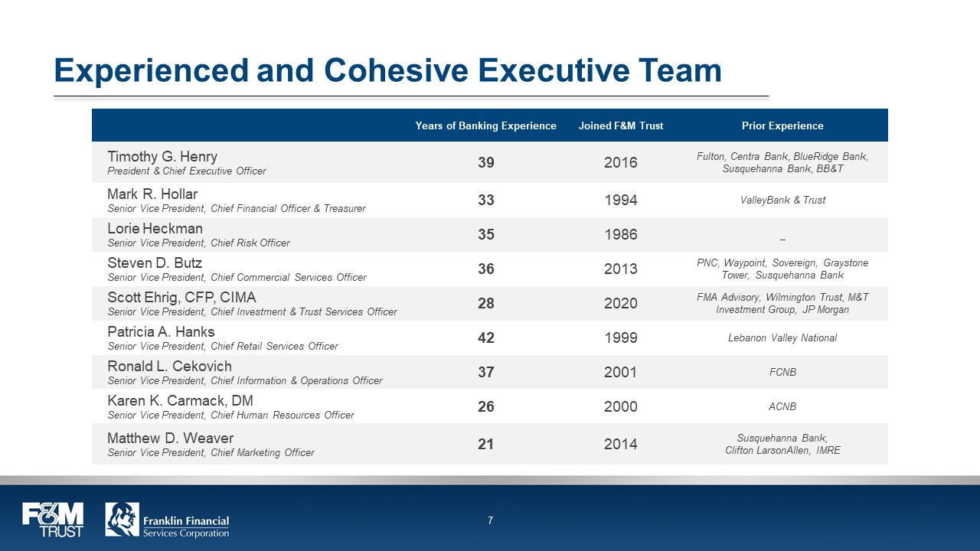Select the 'ACNB' prior experience cell
The height and width of the screenshot is (551, 980).
[782, 407]
